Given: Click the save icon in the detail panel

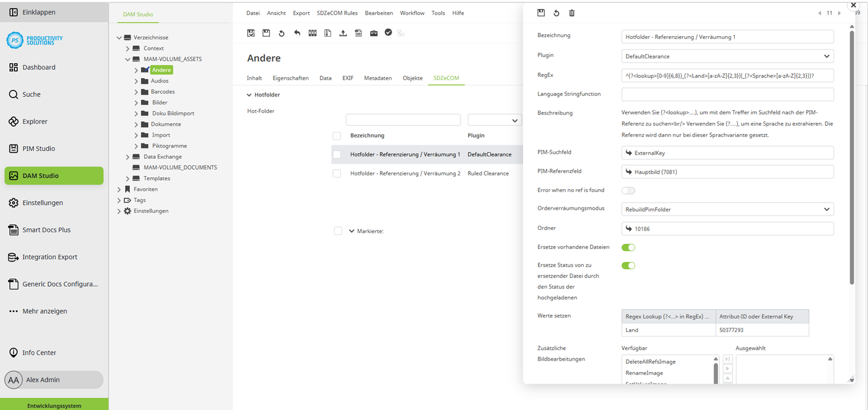Looking at the screenshot, I should point(541,13).
